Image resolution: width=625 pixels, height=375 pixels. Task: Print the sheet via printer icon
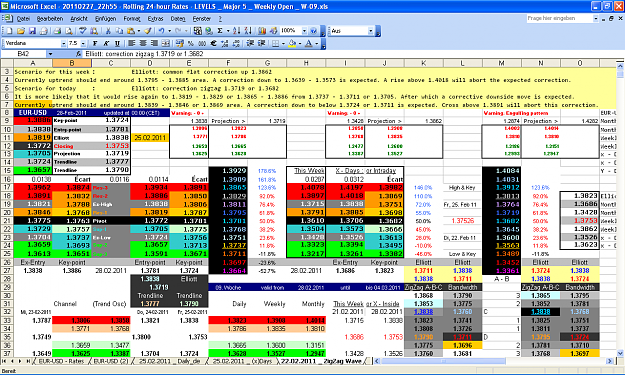coord(57,31)
